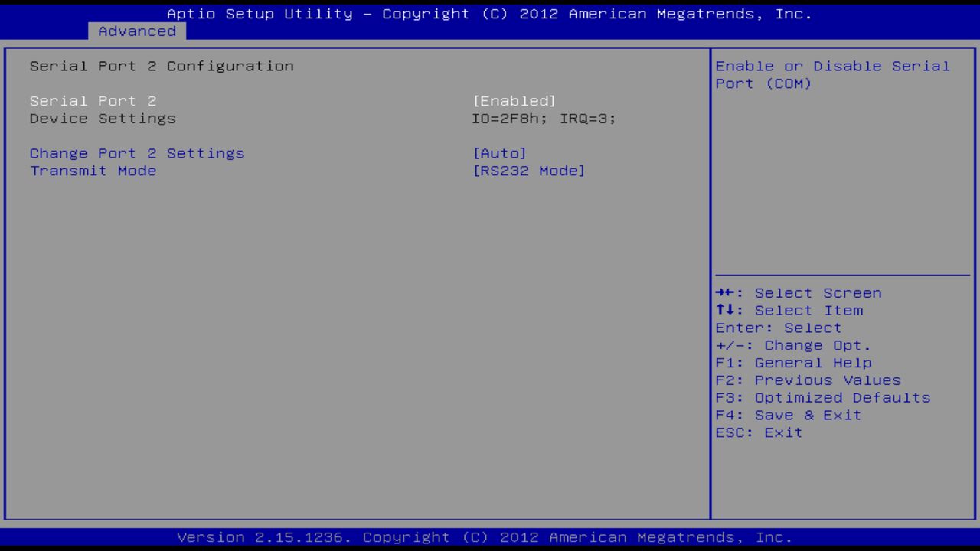980x551 pixels.
Task: Click the Enter: Select help line
Action: pyautogui.click(x=777, y=328)
